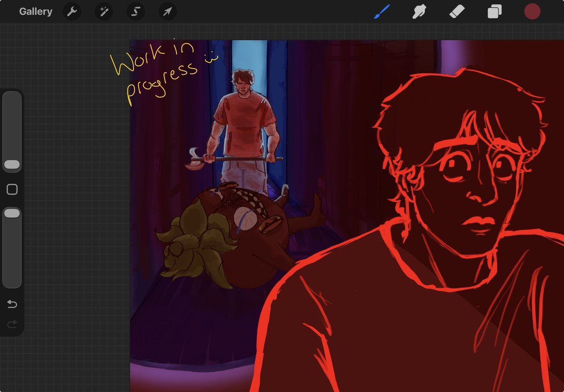This screenshot has width=564, height=392.
Task: Activate the Transform arrow tool
Action: (x=168, y=12)
